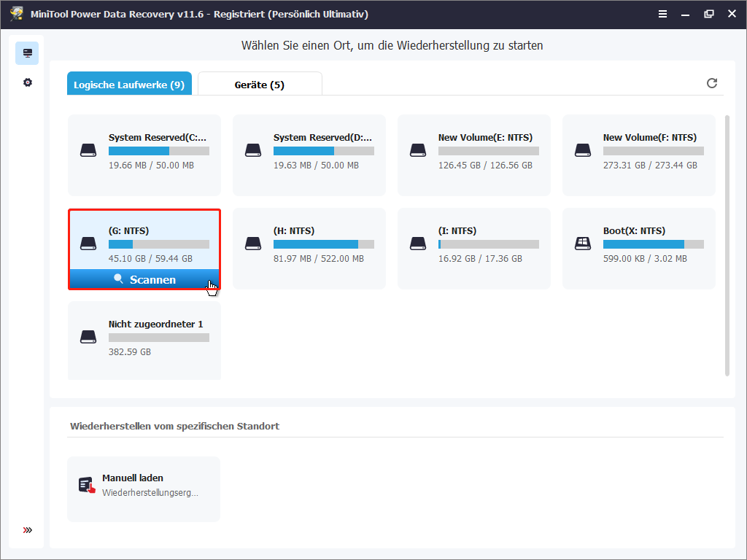Click the Wiederherstellen vom spezifischen Standort heading
Screen dimensions: 747x560
(x=175, y=426)
